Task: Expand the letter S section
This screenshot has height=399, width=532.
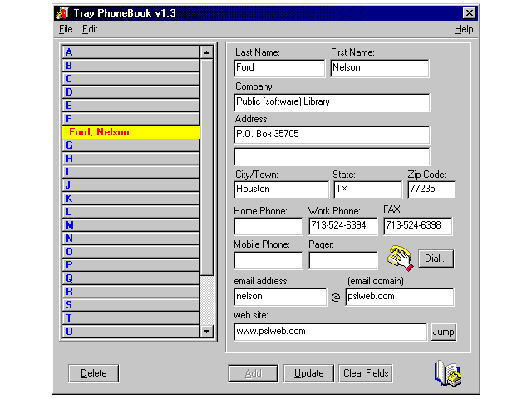Action: pyautogui.click(x=131, y=305)
